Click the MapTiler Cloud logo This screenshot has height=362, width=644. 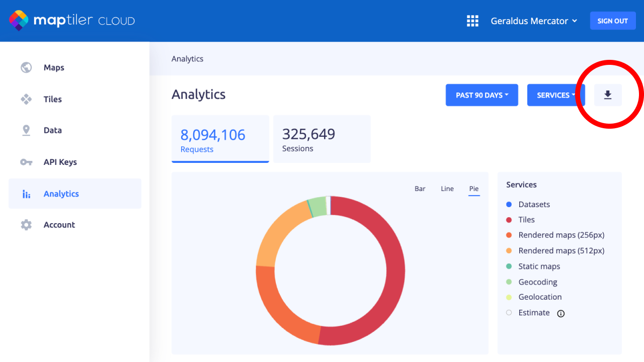tap(72, 21)
